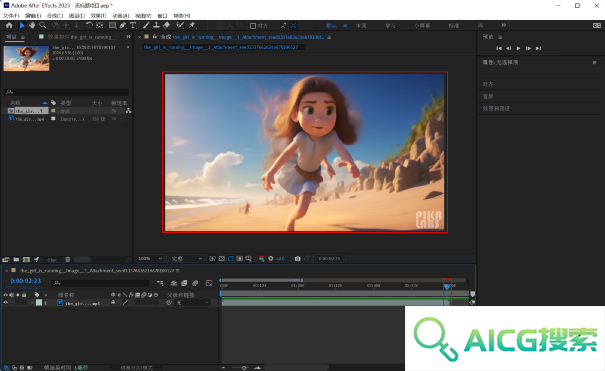Create a new folder in Project panel
The image size is (605, 371).
[16, 260]
